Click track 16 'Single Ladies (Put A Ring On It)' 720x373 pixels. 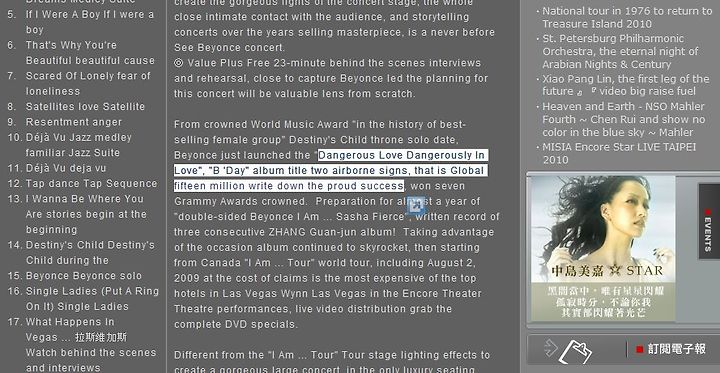pos(92,299)
